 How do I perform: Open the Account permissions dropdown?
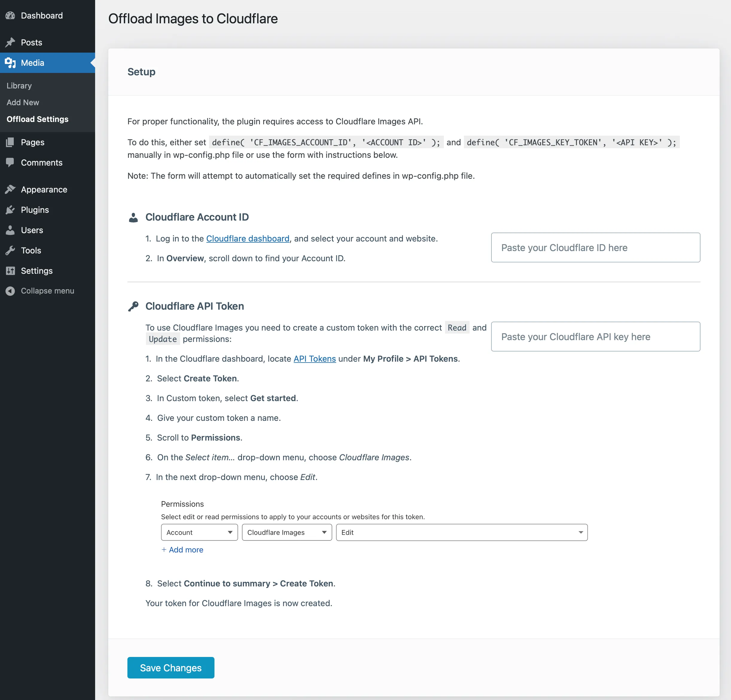point(199,532)
